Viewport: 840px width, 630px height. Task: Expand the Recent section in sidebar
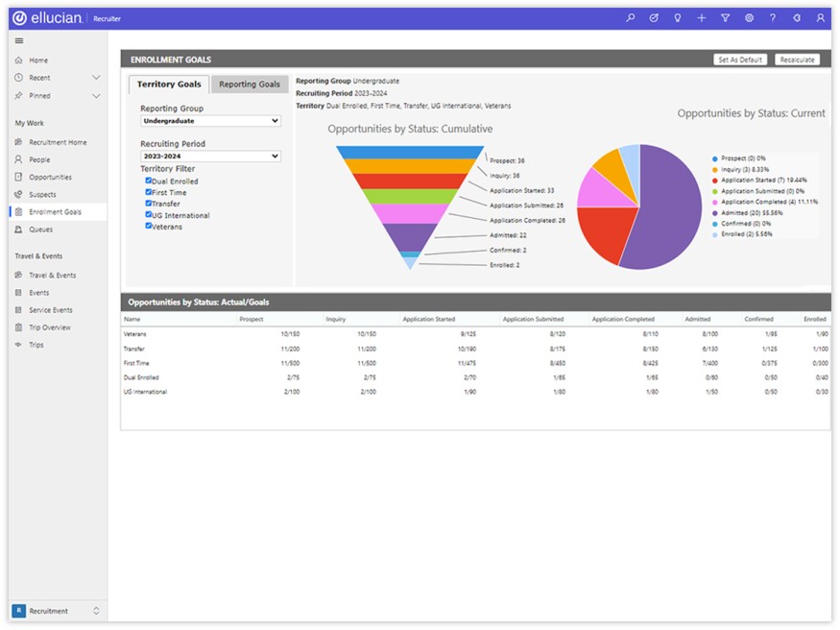coord(95,78)
